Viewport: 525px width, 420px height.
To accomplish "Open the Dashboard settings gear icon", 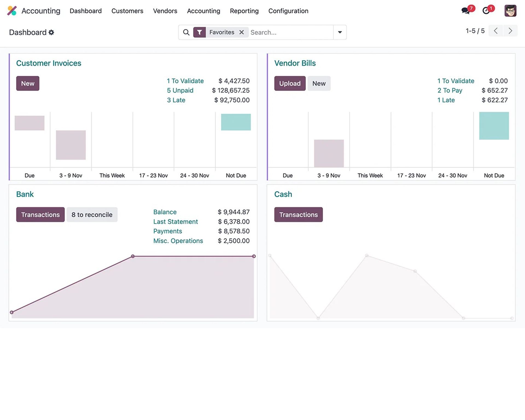I will [x=51, y=32].
